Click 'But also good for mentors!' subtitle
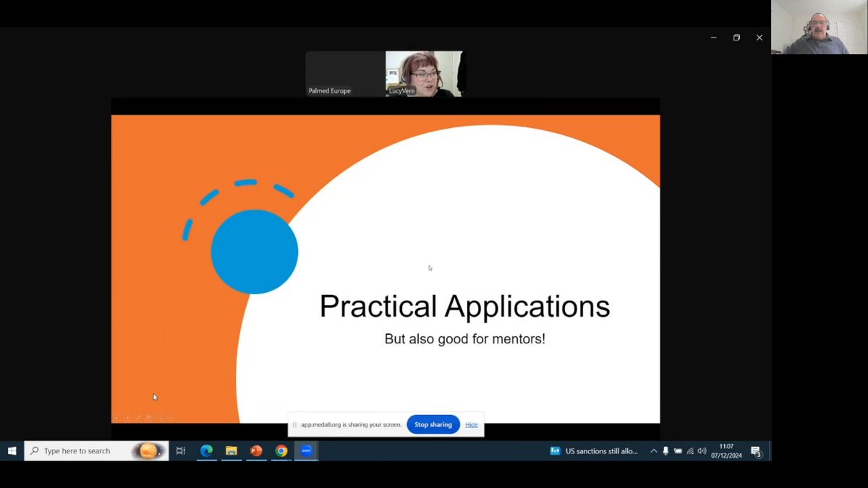 [465, 338]
